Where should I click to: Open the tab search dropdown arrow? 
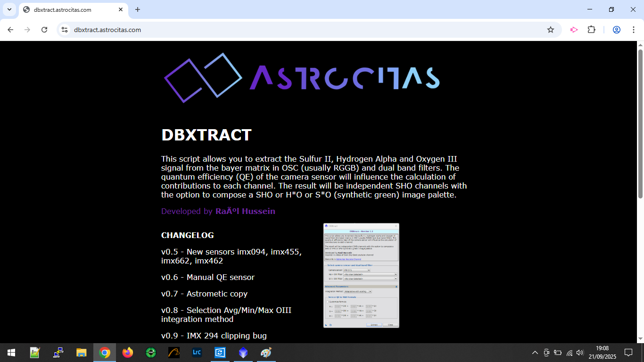coord(9,9)
